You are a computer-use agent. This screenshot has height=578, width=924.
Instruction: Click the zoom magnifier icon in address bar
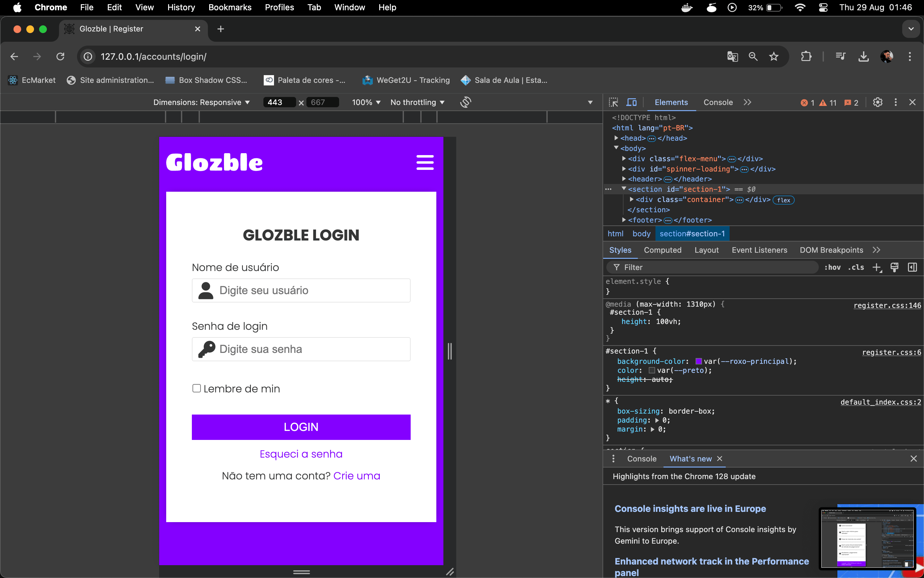click(x=753, y=57)
